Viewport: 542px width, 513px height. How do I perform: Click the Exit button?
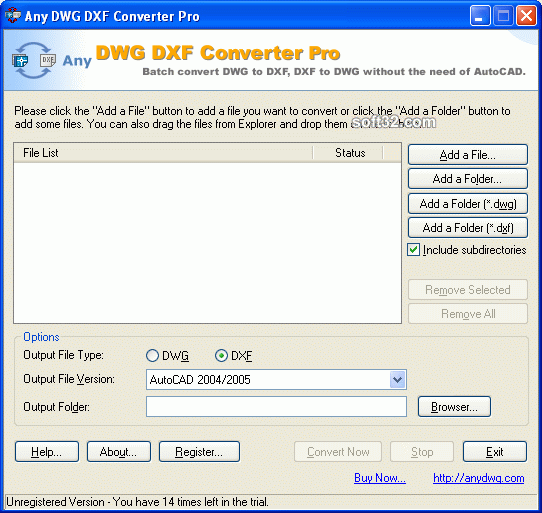tap(495, 451)
